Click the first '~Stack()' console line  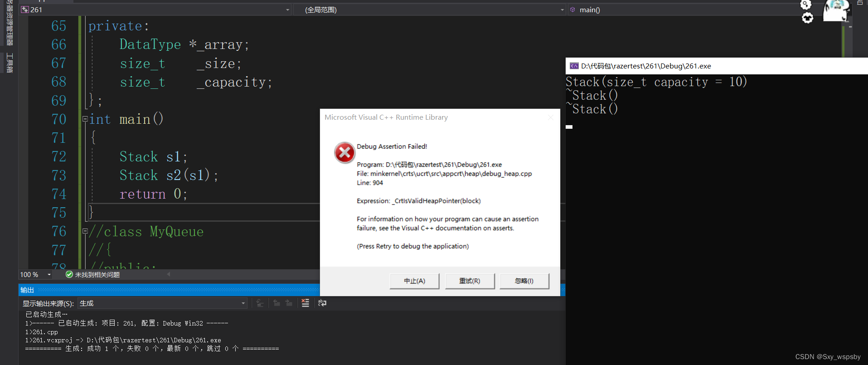(592, 95)
